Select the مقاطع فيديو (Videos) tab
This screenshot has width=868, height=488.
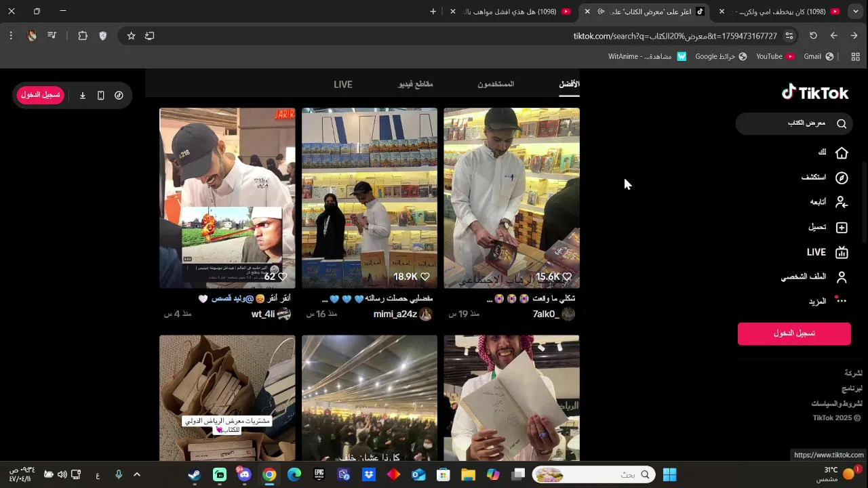(x=415, y=84)
